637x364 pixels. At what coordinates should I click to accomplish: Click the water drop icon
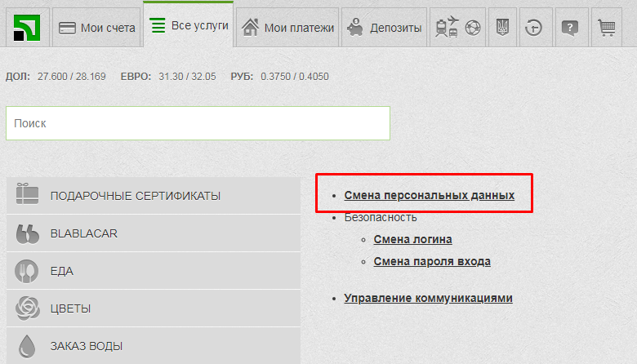click(28, 346)
